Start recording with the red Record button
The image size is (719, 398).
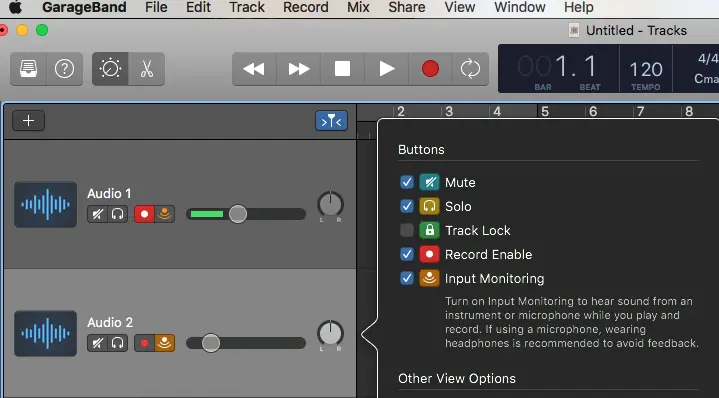pyautogui.click(x=430, y=69)
